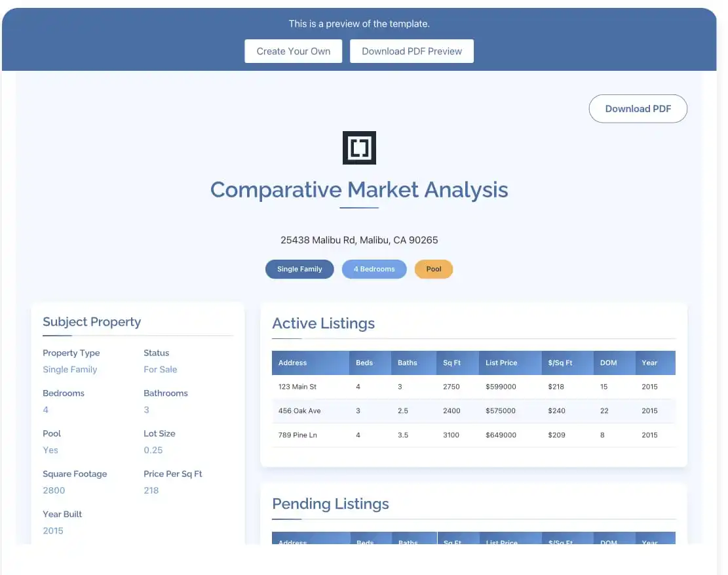Viewport: 728px width, 575px height.
Task: Select the dark blue Single Family badge
Action: (299, 269)
